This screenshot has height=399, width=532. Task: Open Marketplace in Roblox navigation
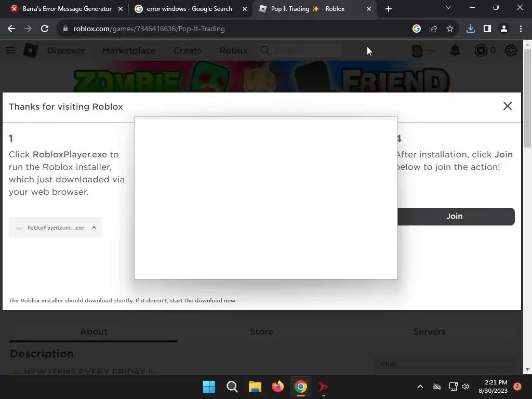(129, 50)
